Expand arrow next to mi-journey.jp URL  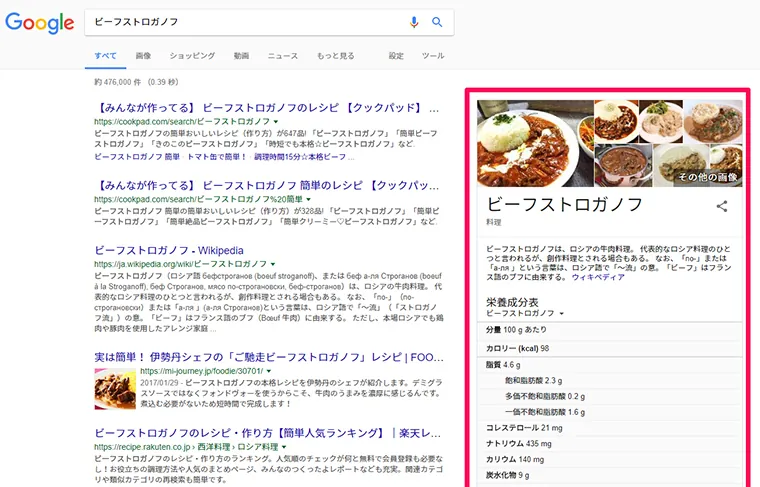point(269,371)
